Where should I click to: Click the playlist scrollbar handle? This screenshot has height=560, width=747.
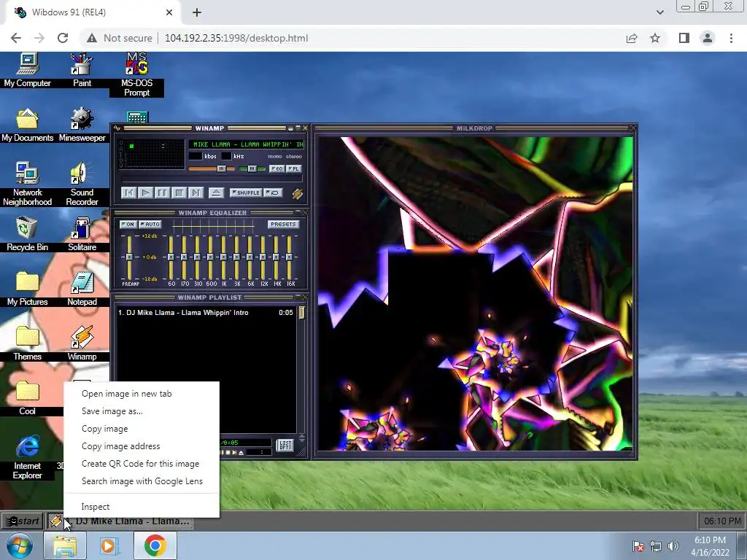301,313
